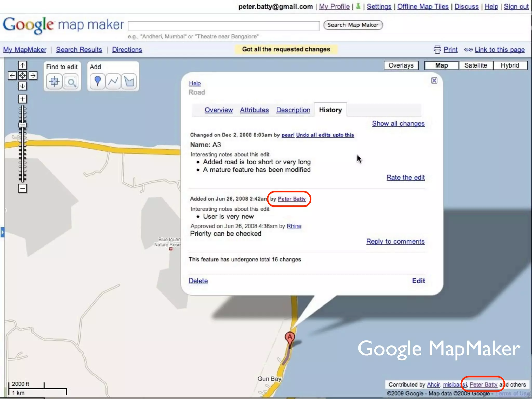Viewport: 532px width, 399px height.
Task: Zoom in with the plus button
Action: [23, 99]
